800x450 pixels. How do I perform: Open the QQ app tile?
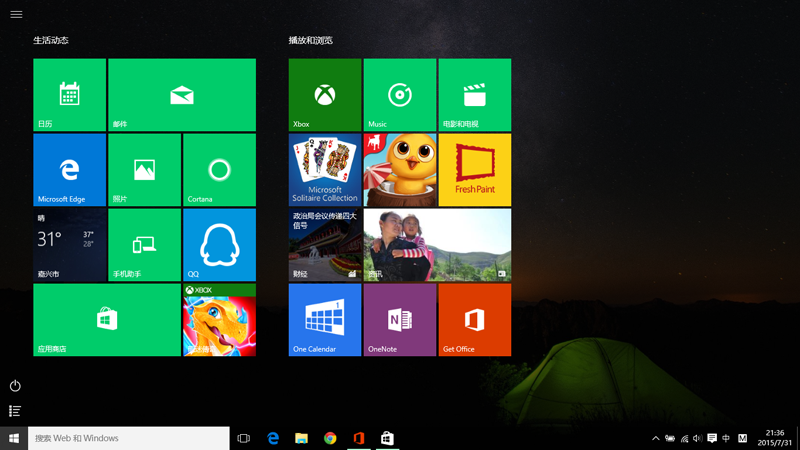[219, 245]
